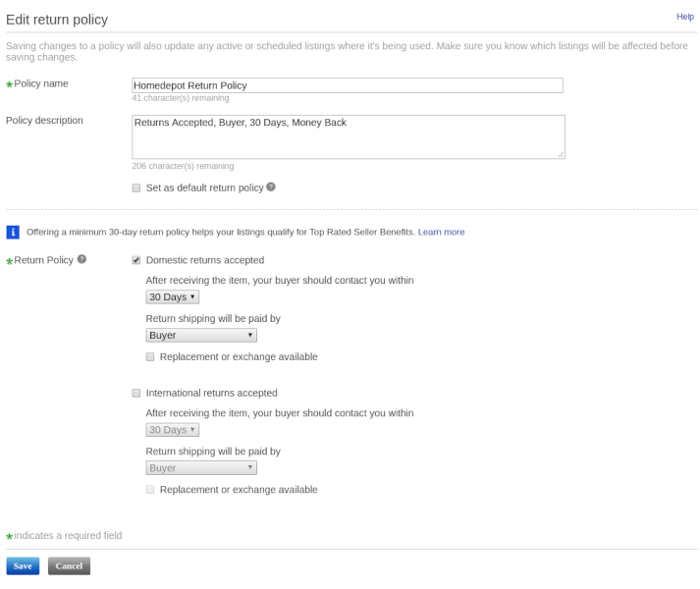
Task: Click the Set as default return policy label
Action: pyautogui.click(x=205, y=188)
